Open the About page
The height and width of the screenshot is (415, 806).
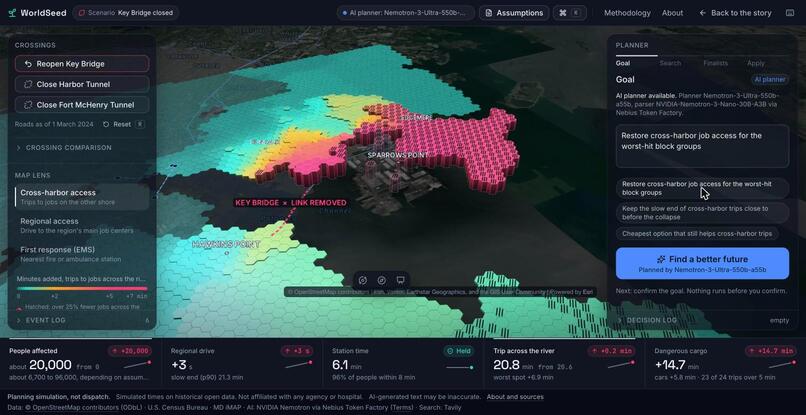point(672,13)
